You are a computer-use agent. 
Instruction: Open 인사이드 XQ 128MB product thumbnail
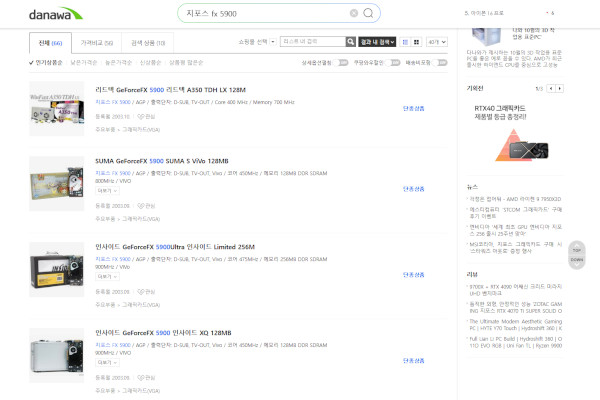tap(57, 355)
